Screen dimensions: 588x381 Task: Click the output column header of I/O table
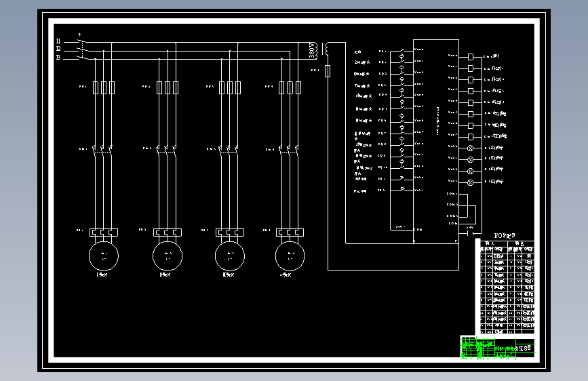(520, 243)
